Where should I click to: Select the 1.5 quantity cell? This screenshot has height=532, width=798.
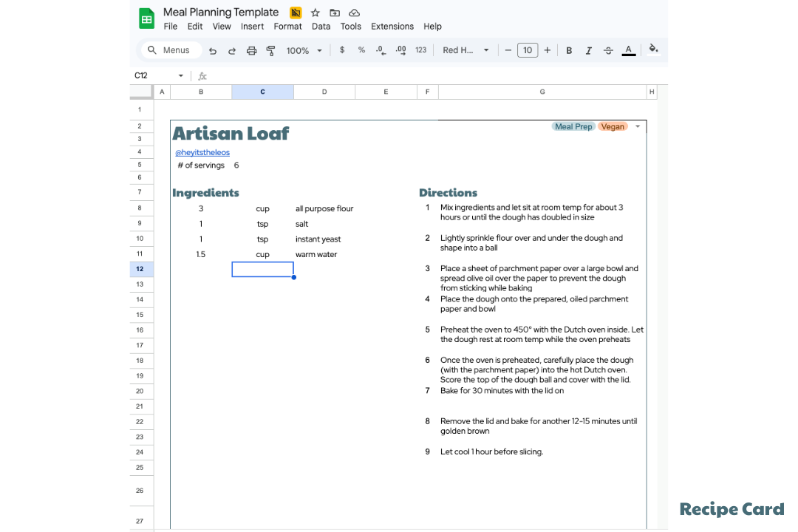pos(201,254)
